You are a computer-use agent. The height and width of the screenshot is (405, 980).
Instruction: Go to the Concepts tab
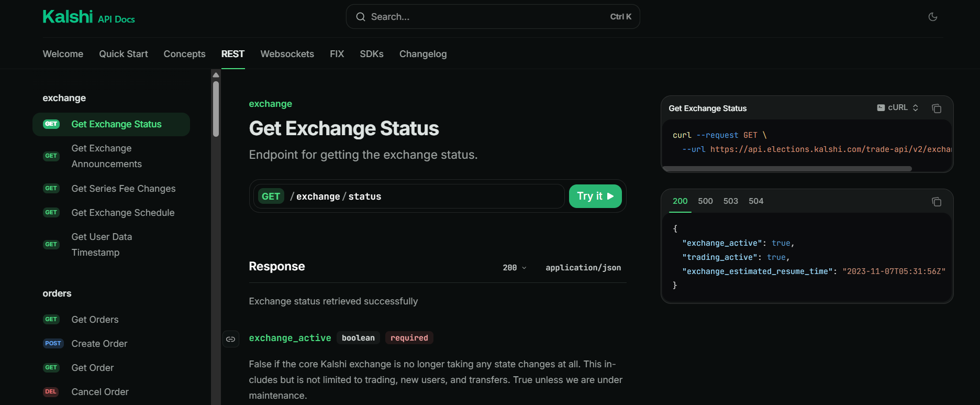tap(184, 54)
